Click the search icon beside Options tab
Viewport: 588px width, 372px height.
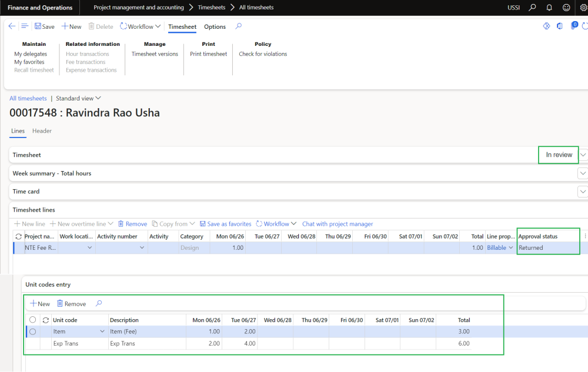[x=238, y=26]
